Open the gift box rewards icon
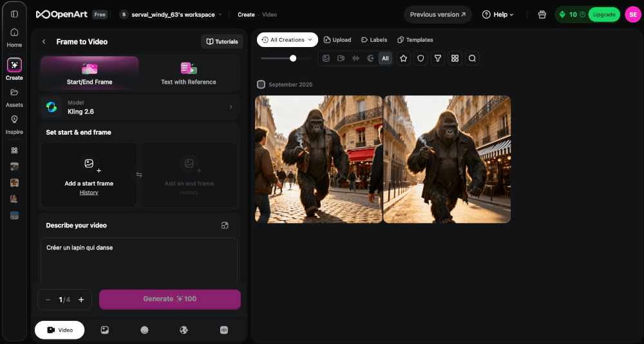 pos(542,14)
